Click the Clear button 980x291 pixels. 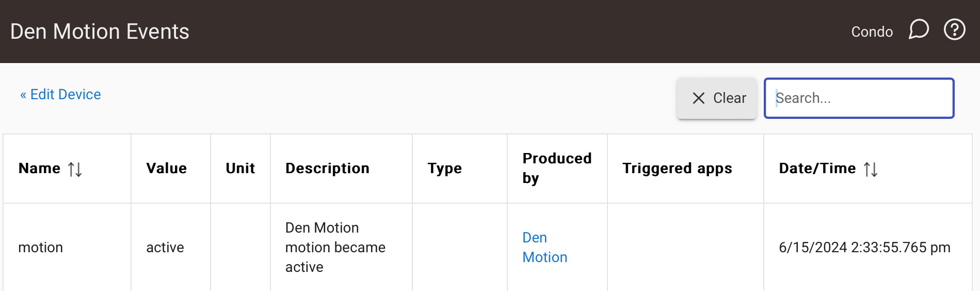(x=717, y=98)
